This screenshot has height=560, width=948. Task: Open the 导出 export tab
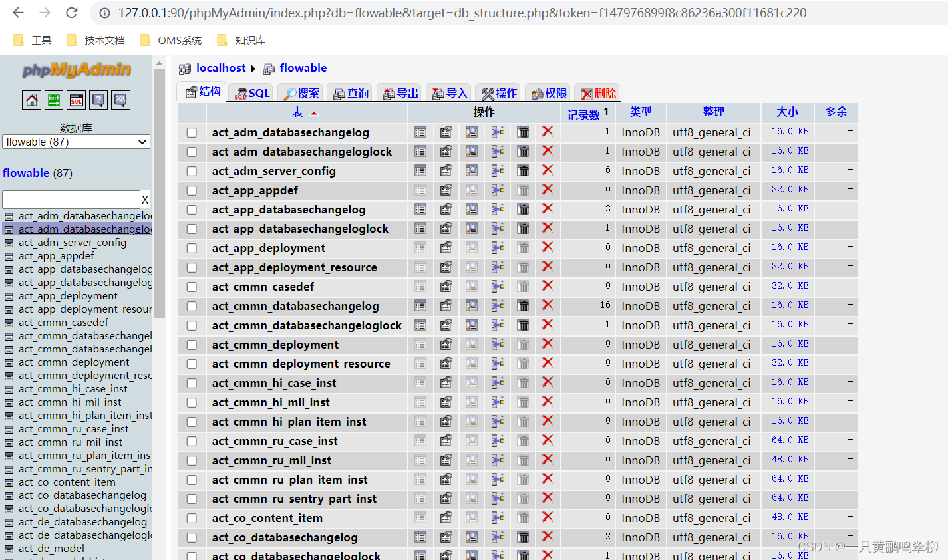coord(400,94)
